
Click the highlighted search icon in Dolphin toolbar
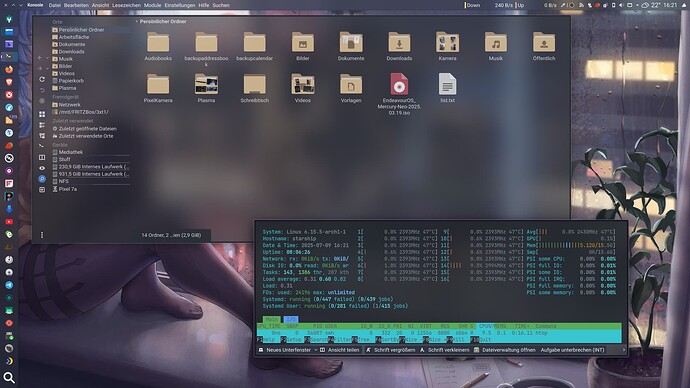click(42, 179)
